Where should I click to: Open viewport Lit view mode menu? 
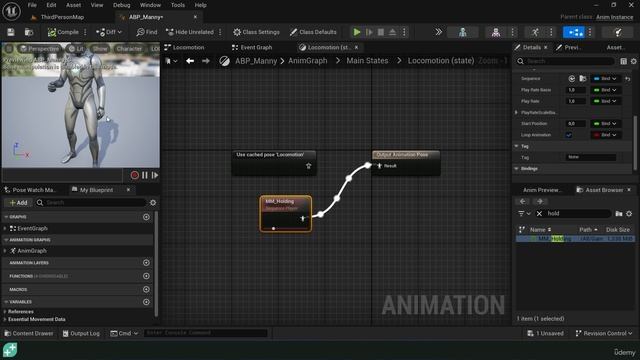(x=76, y=49)
